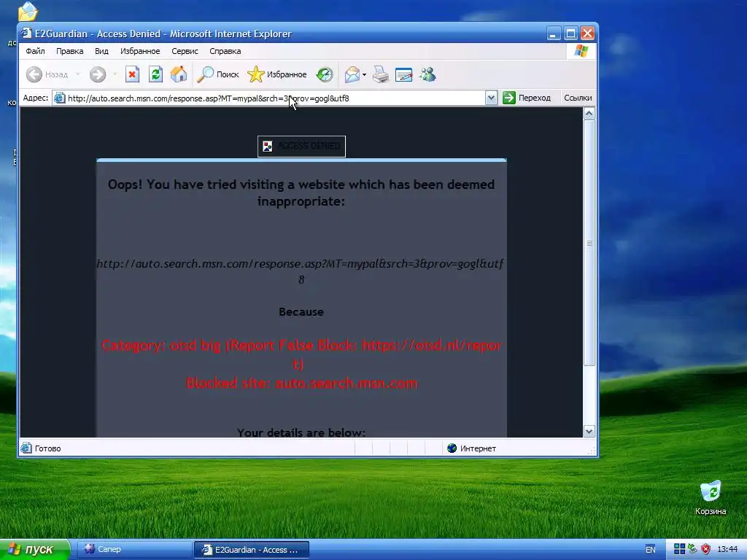Minimize the Internet Explorer window
The width and height of the screenshot is (747, 560).
tap(553, 34)
